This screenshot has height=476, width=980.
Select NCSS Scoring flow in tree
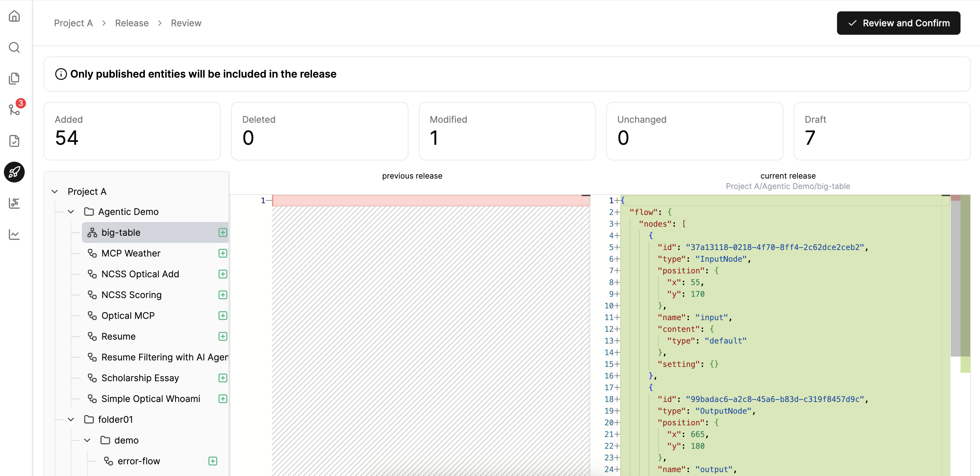[x=155, y=294]
